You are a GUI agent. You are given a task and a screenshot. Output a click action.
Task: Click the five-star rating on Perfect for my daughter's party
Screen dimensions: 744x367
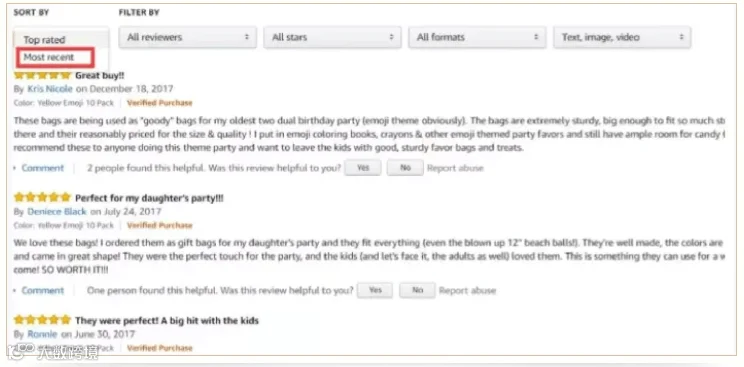[42, 198]
